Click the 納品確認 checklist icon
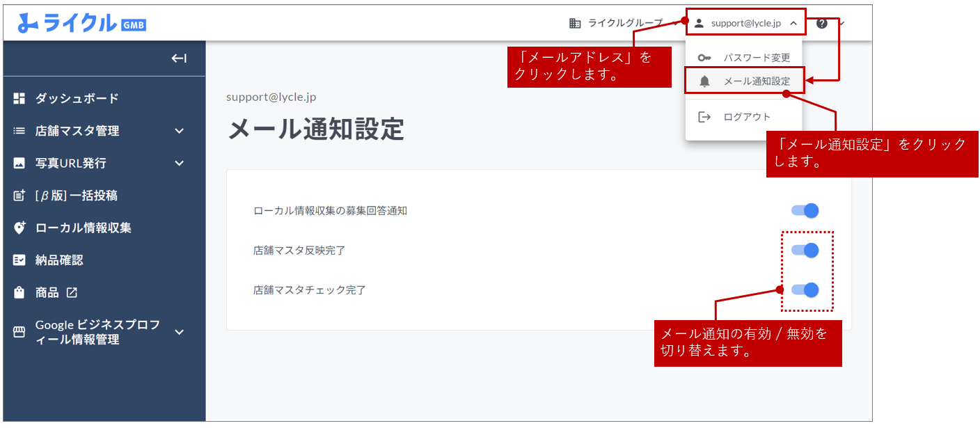This screenshot has width=980, height=428. 19,260
